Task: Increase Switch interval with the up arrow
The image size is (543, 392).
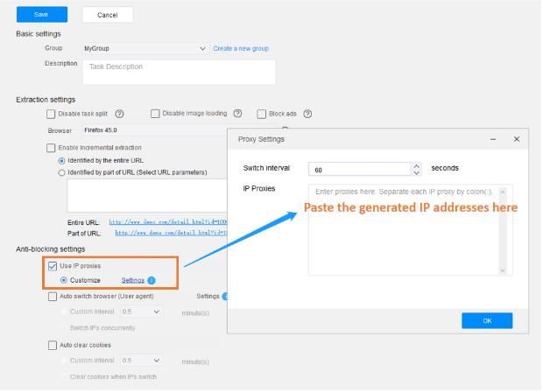Action: (x=417, y=166)
